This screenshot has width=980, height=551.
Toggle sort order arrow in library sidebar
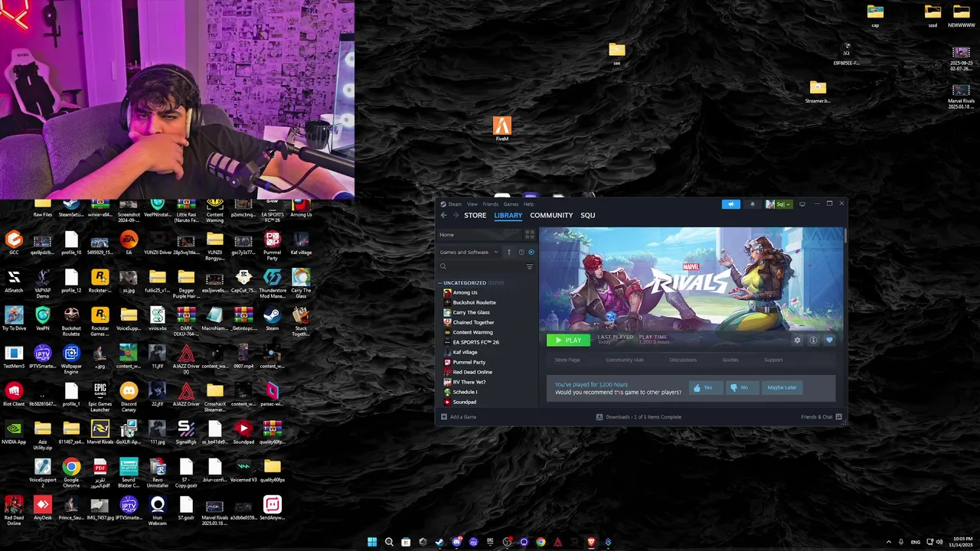508,252
